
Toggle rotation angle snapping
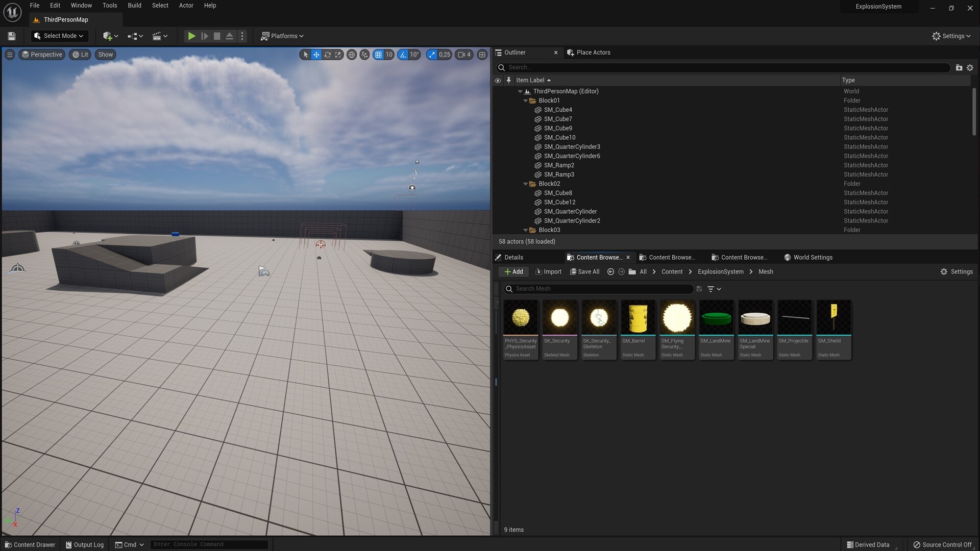(x=403, y=55)
